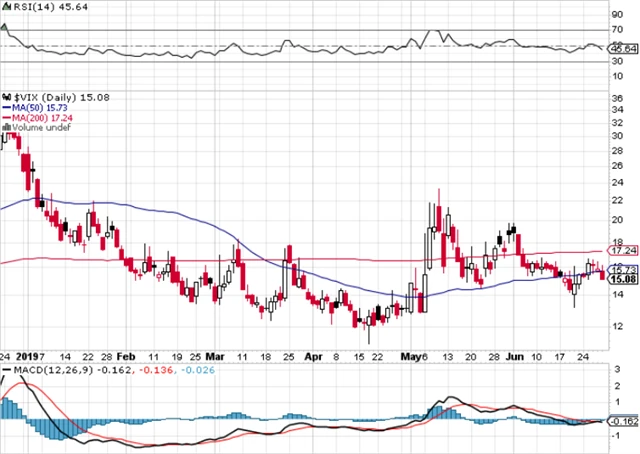Click the 2019 year label on axis
640x454 pixels.
pos(30,355)
